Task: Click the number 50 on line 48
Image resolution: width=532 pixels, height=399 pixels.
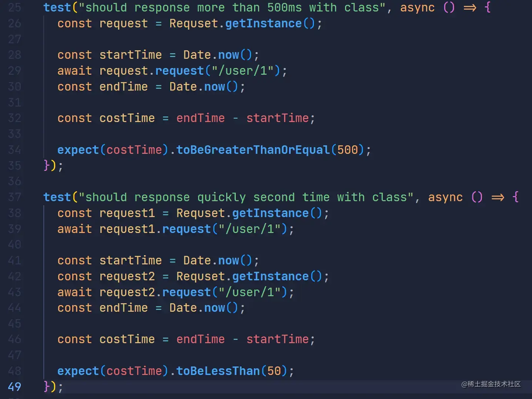Action: coord(274,371)
